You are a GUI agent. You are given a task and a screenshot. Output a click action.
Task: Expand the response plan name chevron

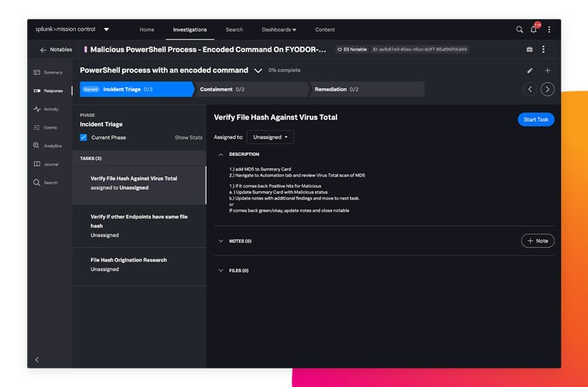[258, 70]
